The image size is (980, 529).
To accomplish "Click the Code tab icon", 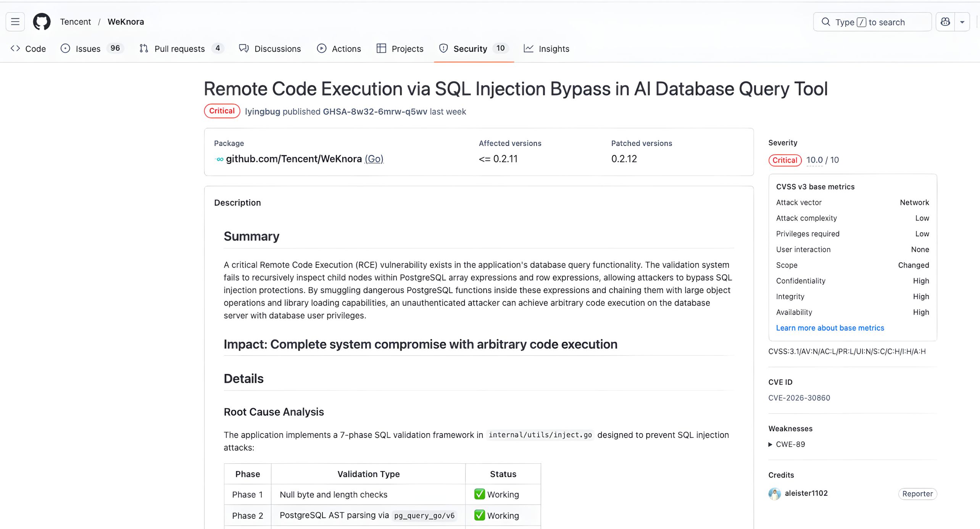I will click(x=15, y=48).
